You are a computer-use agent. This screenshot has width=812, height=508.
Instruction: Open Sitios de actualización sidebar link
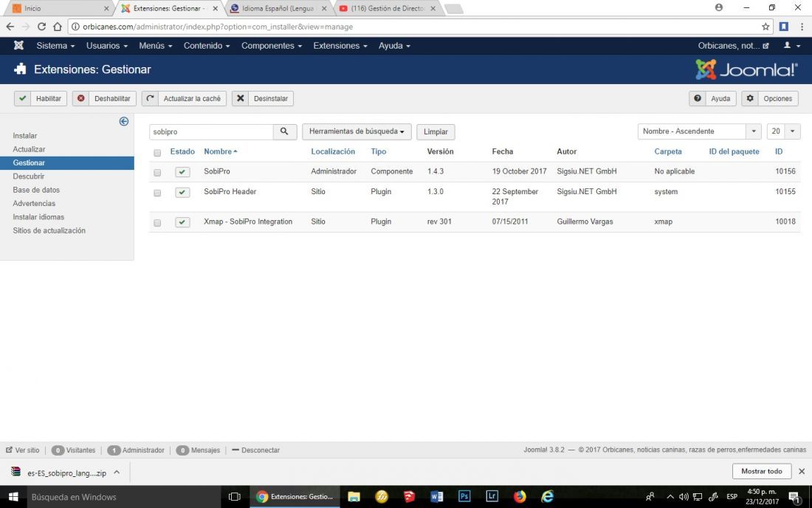(49, 230)
